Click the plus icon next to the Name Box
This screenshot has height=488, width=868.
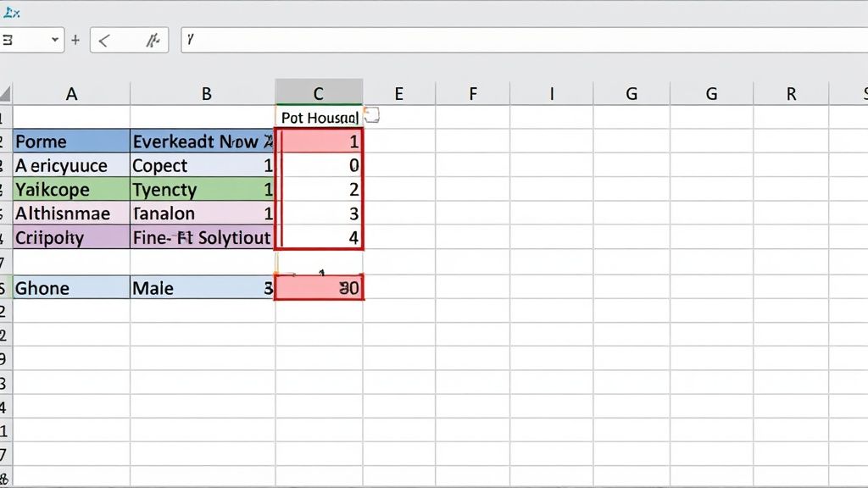(76, 40)
